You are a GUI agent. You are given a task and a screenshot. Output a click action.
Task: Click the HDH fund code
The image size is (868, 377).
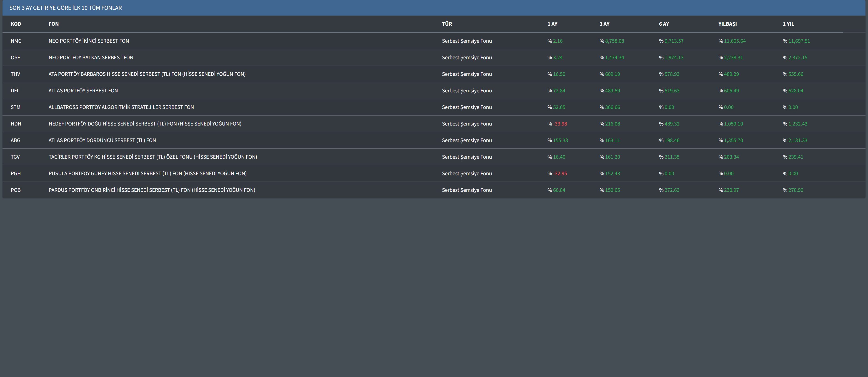[x=16, y=124]
